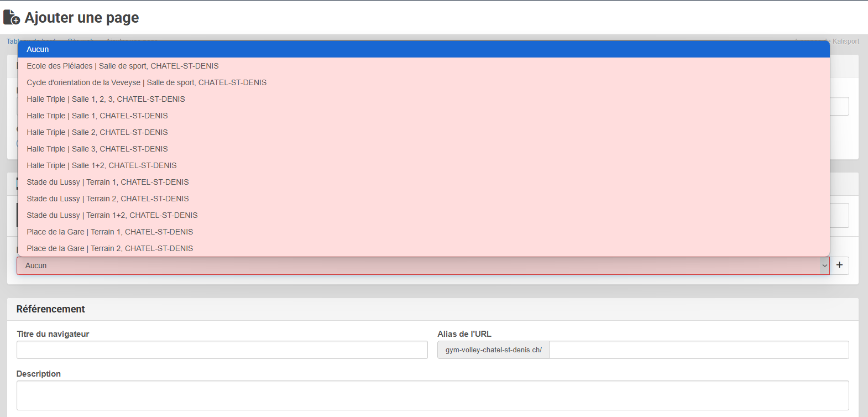The image size is (868, 417).
Task: Select Stade du Lussy Terrain 1
Action: [108, 182]
